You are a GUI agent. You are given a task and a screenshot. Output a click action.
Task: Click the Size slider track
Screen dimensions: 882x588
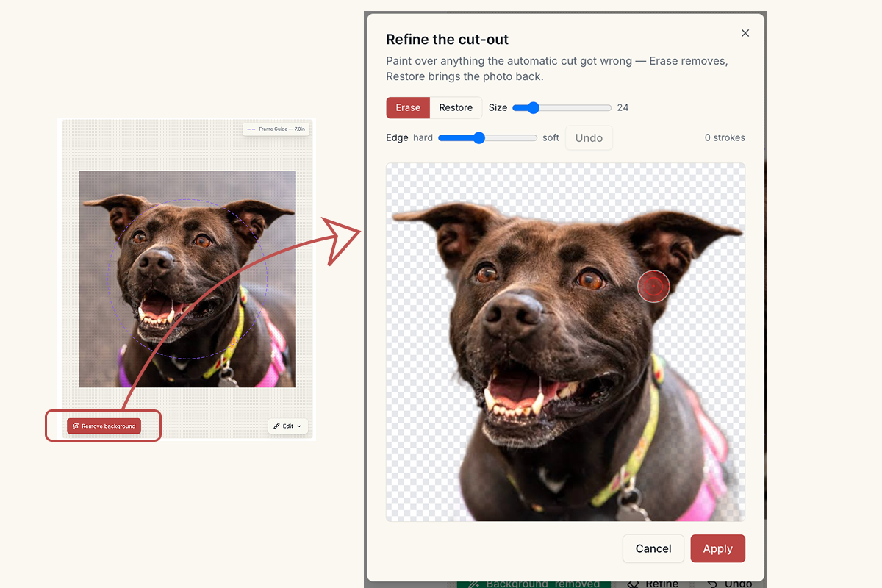(x=562, y=108)
